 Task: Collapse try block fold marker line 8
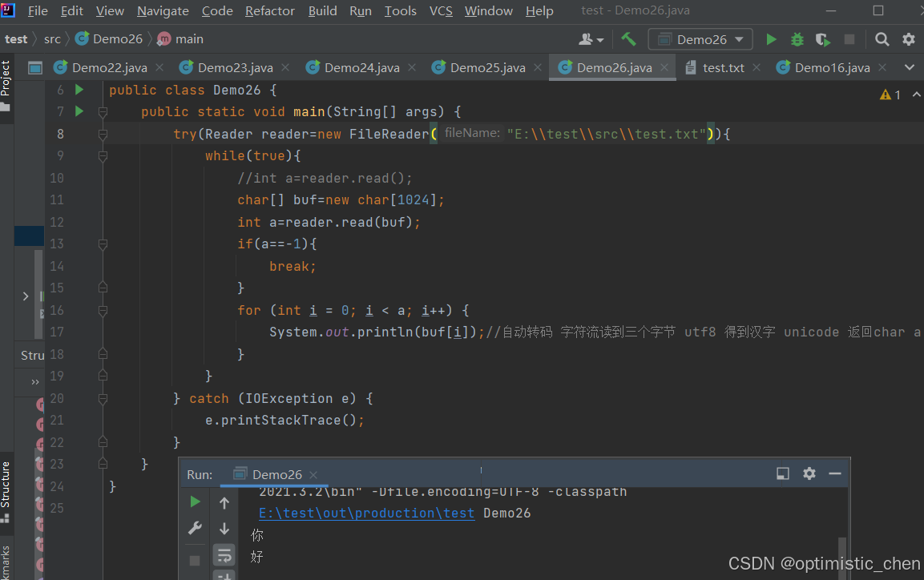pos(103,135)
